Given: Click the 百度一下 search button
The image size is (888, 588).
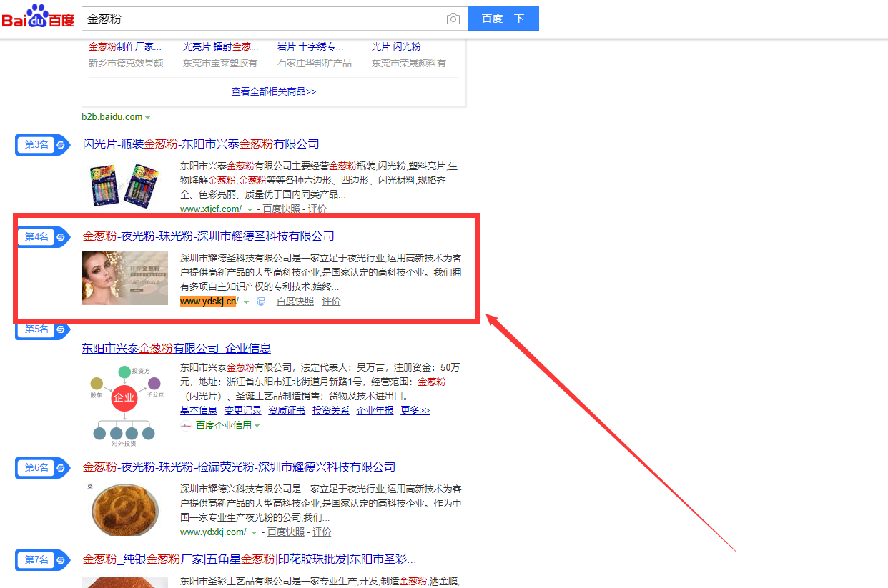Looking at the screenshot, I should pos(503,19).
